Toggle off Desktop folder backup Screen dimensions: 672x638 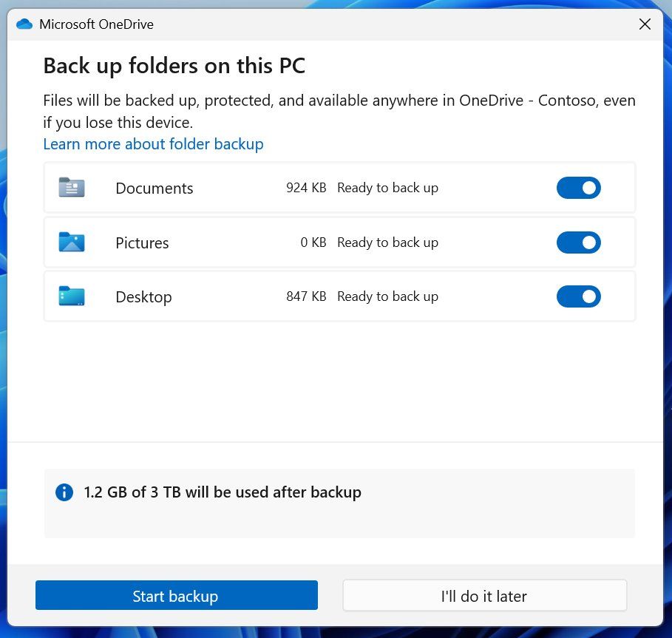(578, 296)
